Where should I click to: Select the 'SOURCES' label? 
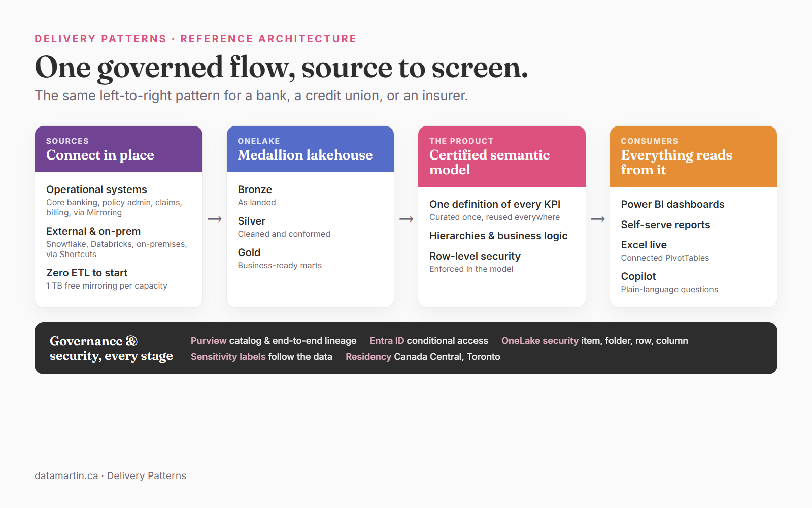(x=67, y=141)
